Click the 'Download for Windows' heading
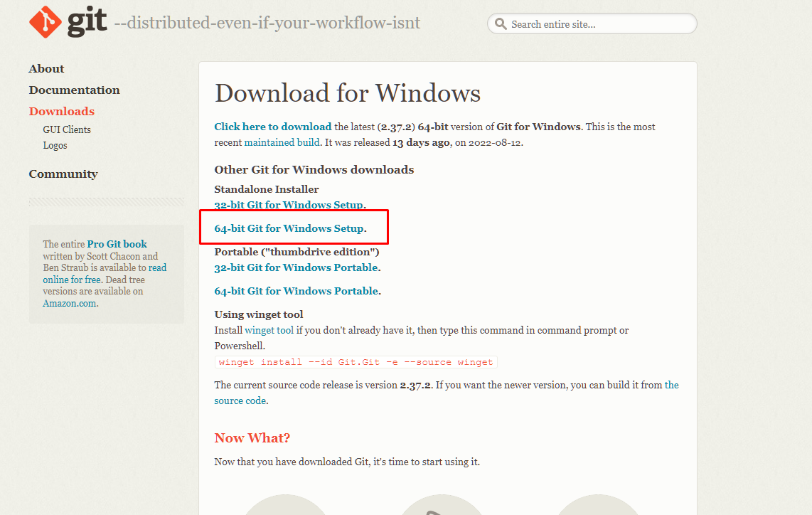The width and height of the screenshot is (812, 515). [348, 93]
